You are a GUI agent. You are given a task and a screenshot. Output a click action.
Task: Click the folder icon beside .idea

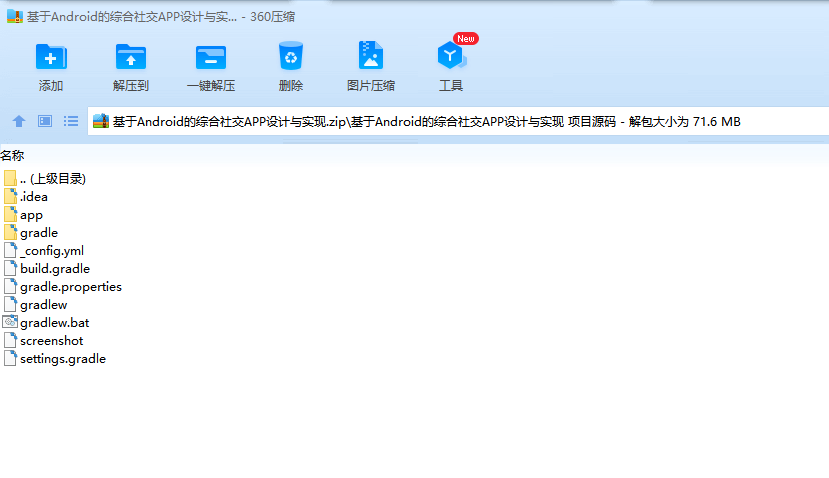[10, 196]
